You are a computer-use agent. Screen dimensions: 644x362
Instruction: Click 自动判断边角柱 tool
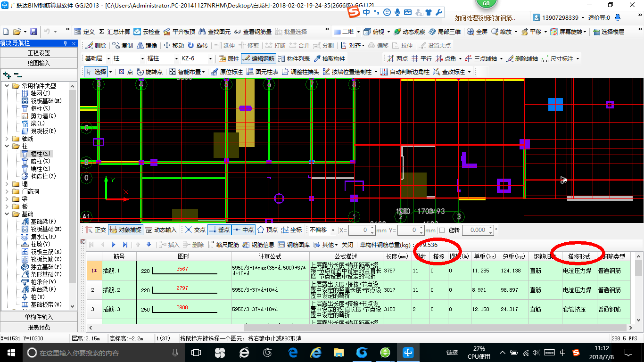[x=405, y=72]
